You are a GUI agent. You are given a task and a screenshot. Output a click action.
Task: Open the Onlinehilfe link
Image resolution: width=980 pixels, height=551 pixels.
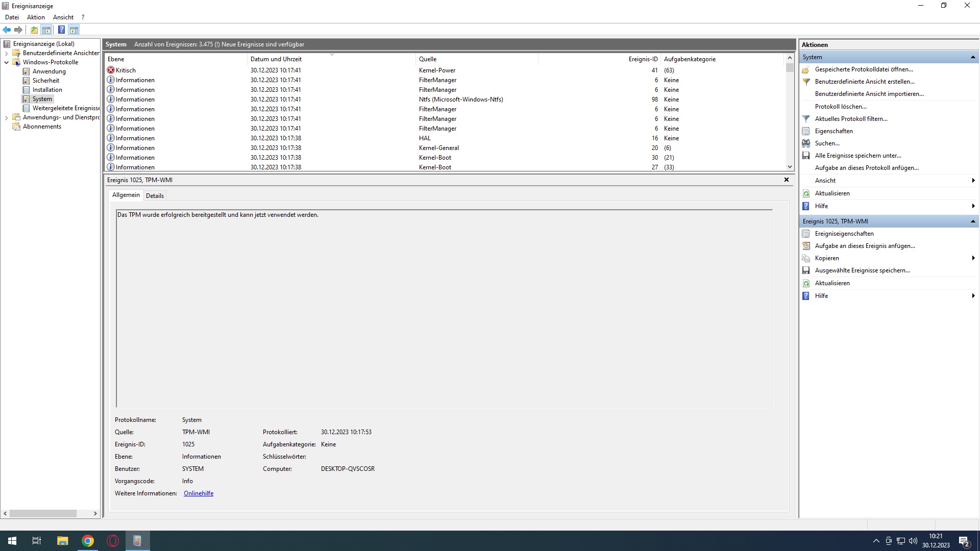click(199, 493)
